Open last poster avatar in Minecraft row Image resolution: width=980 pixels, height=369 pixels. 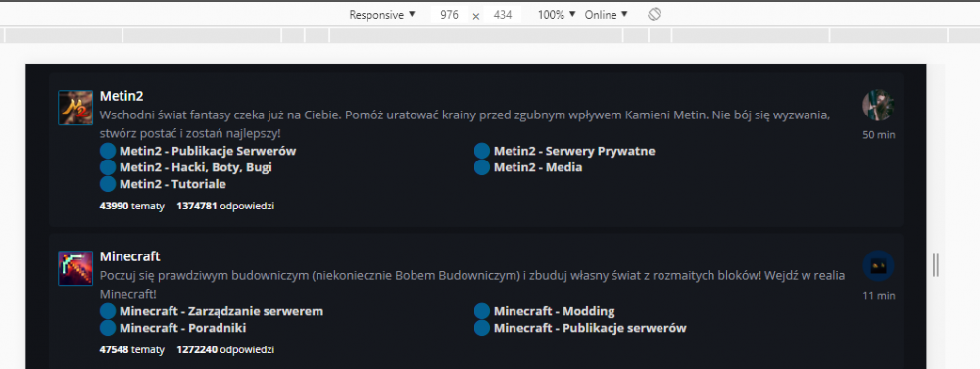(x=878, y=266)
